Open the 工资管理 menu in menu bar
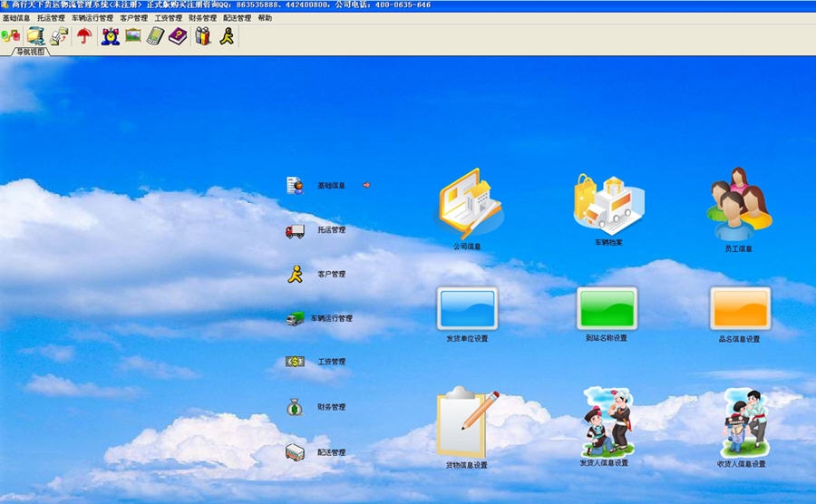Image resolution: width=816 pixels, height=504 pixels. [x=168, y=18]
